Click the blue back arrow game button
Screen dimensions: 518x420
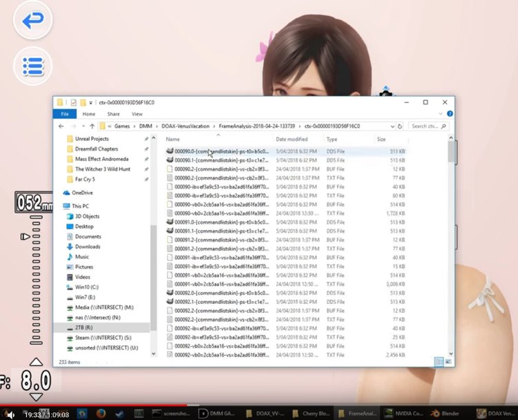[32, 21]
